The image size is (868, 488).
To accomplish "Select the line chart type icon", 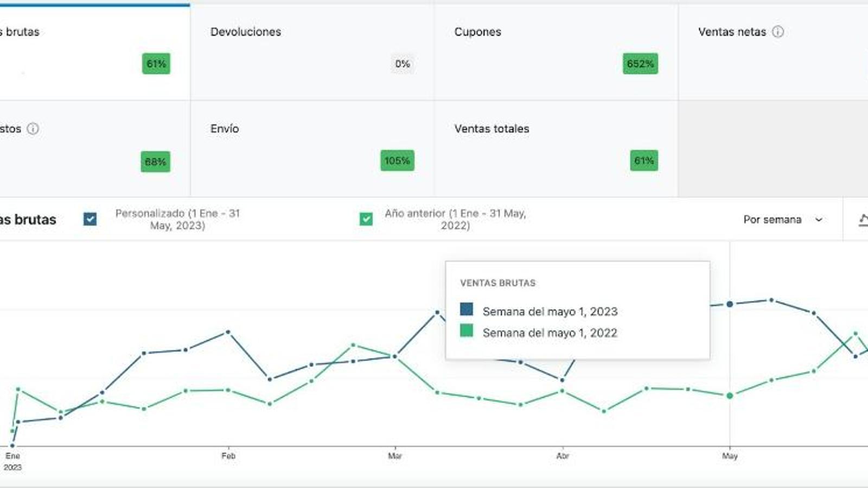I will [863, 220].
